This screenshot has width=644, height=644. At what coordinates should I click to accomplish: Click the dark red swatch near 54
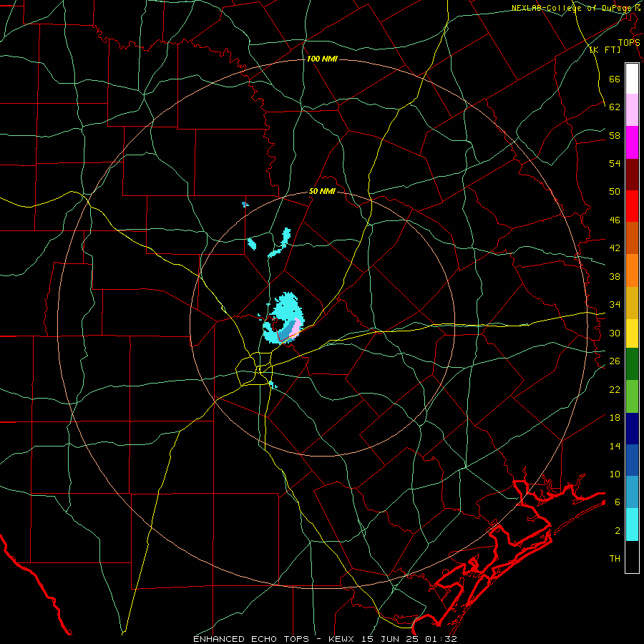[632, 175]
